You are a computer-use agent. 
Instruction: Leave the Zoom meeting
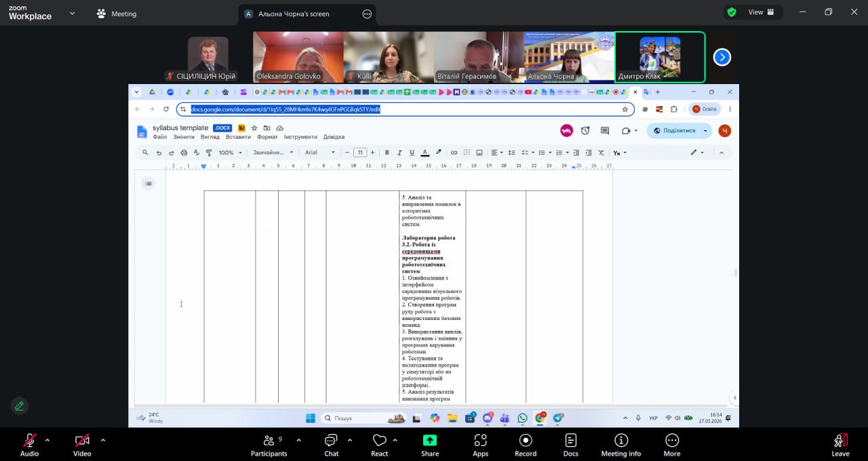tap(840, 444)
